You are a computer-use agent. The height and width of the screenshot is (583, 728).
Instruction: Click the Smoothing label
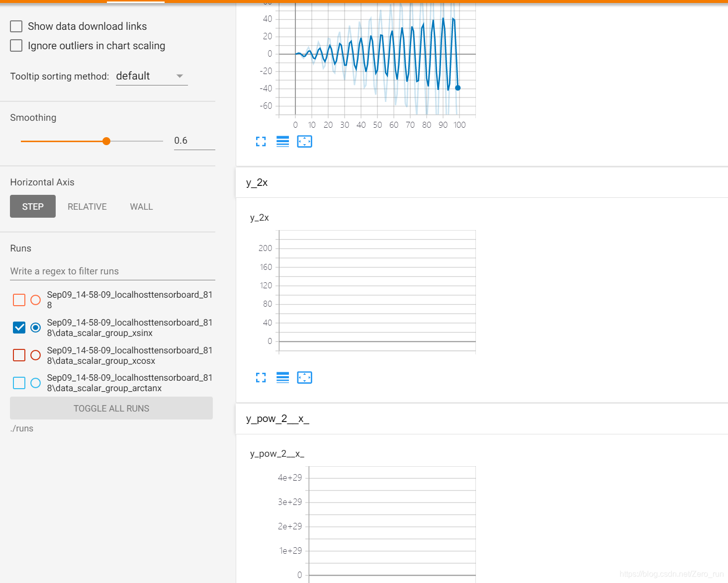pyautogui.click(x=33, y=118)
